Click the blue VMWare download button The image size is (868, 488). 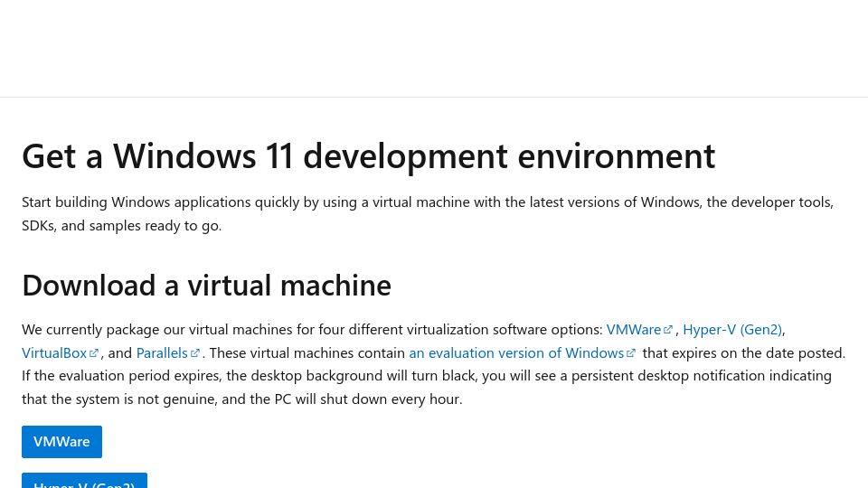tap(61, 442)
